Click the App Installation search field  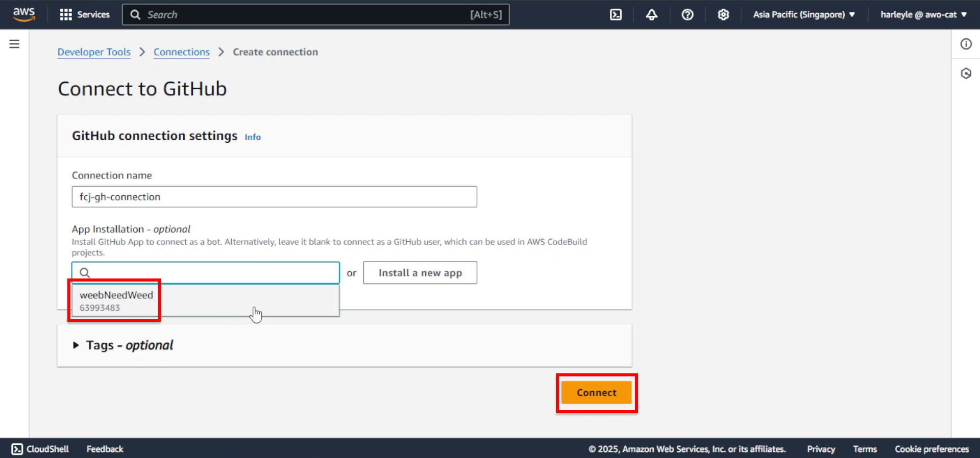(x=206, y=273)
